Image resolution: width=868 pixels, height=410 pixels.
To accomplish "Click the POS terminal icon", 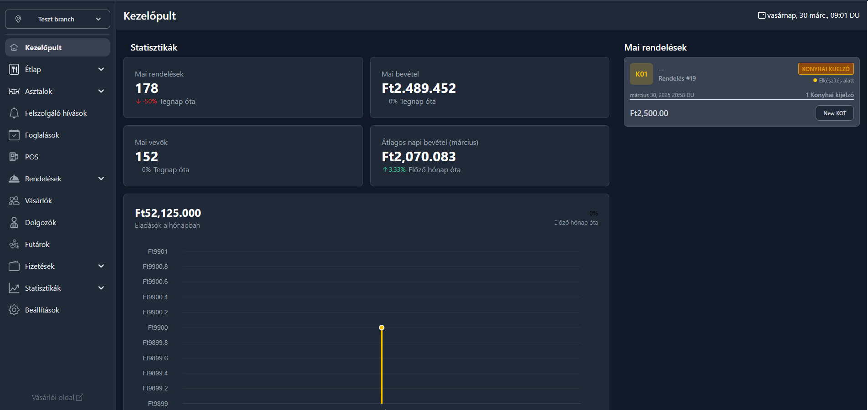I will pyautogui.click(x=14, y=157).
